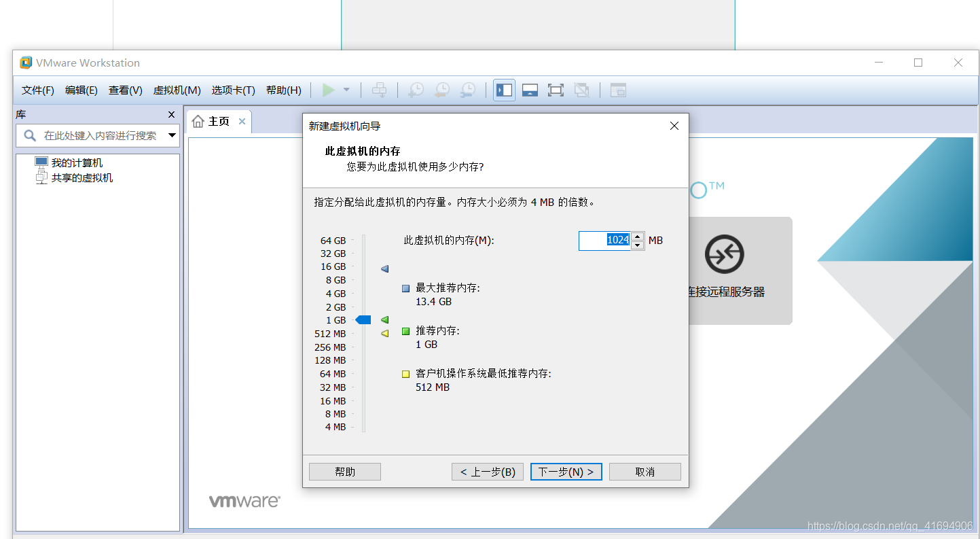This screenshot has width=980, height=539.
Task: Click the 512 MB minimum memory value
Action: (x=433, y=387)
